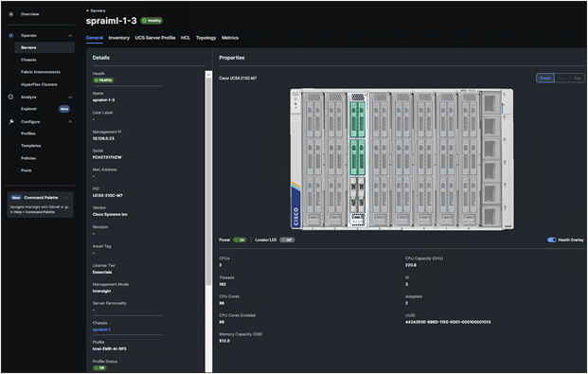Collapse the Configure section chevron

(x=70, y=122)
